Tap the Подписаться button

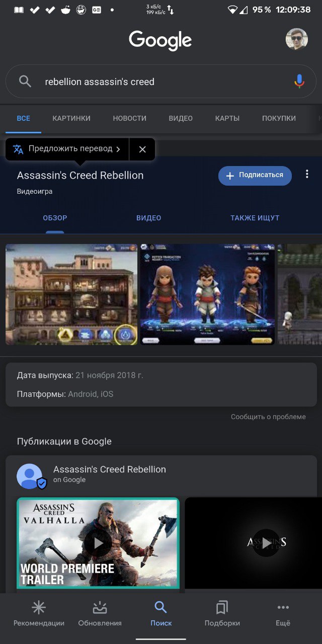(x=255, y=176)
